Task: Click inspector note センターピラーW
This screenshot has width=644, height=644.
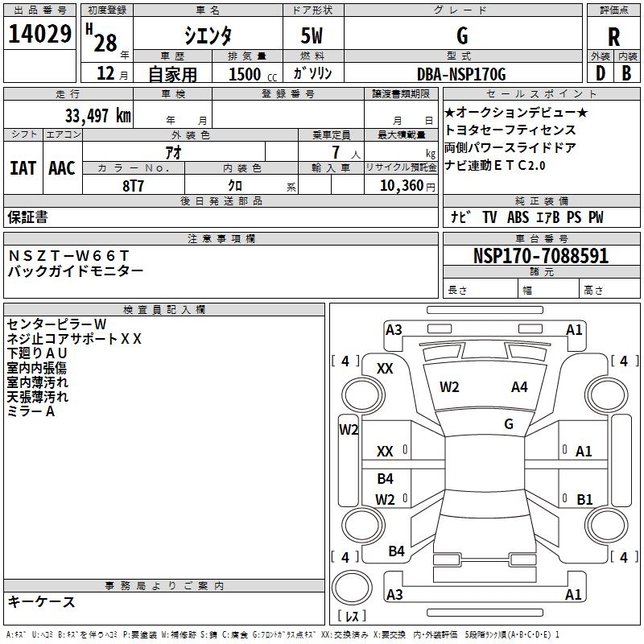Action: [x=56, y=324]
